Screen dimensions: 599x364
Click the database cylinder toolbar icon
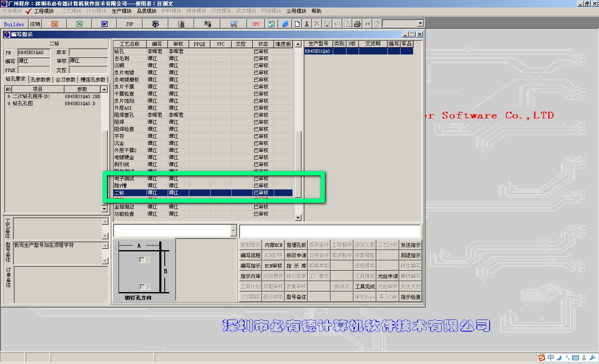coord(181,24)
